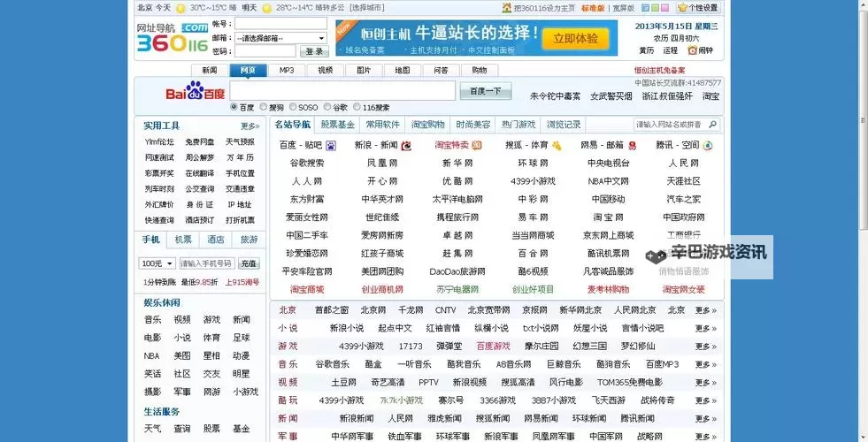Click the 淘宝特卖 orange icon
The height and width of the screenshot is (442, 868).
point(477,146)
